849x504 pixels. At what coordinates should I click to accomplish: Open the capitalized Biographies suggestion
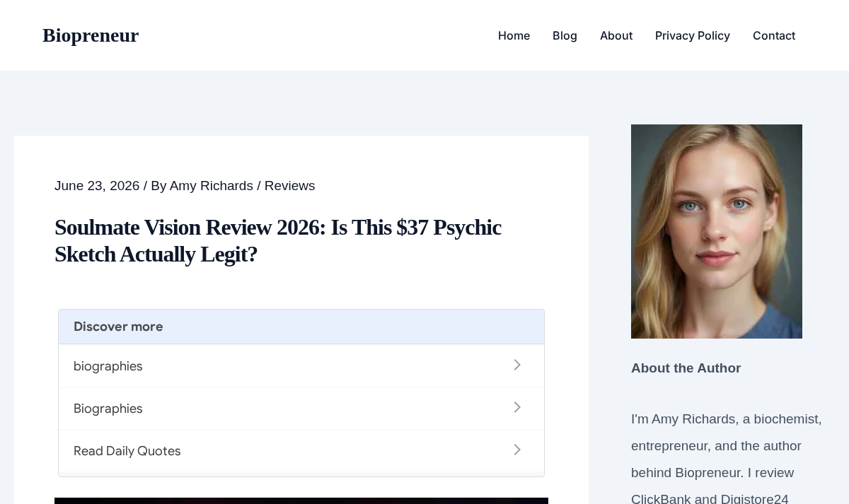[x=301, y=409]
